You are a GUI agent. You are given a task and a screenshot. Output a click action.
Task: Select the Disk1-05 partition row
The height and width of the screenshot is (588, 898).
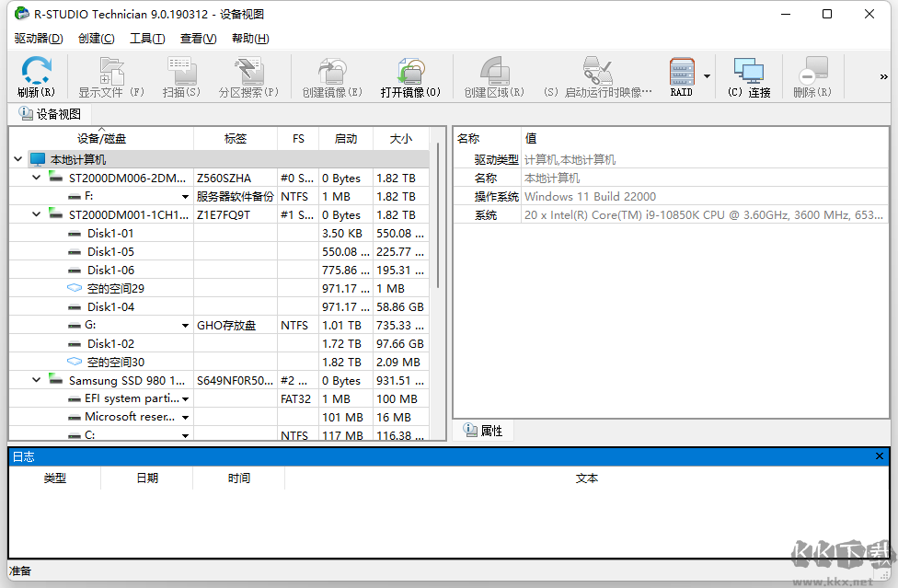coord(219,251)
